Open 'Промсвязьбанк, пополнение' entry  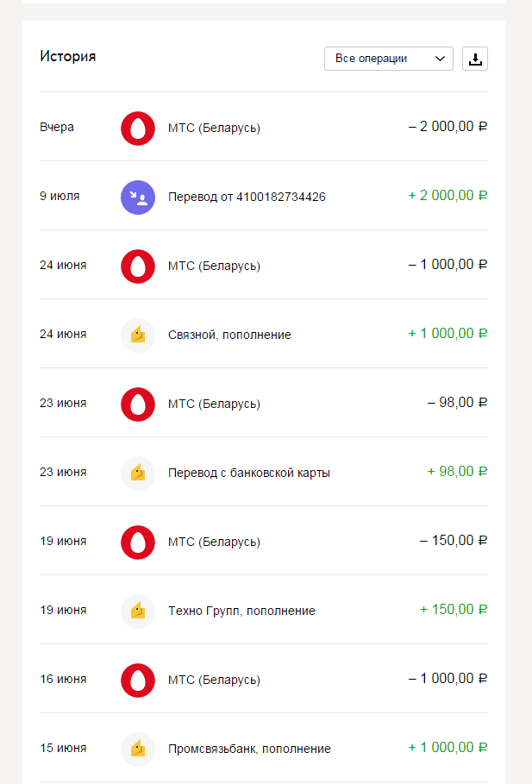click(x=249, y=749)
